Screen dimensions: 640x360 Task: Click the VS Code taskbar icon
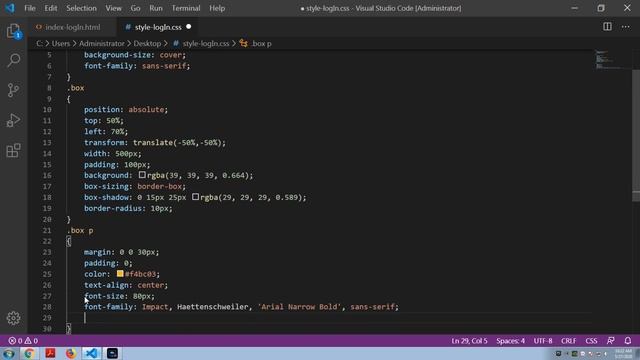91,353
